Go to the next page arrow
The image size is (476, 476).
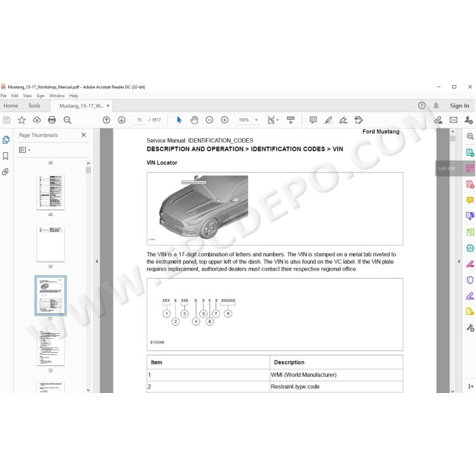(122, 120)
